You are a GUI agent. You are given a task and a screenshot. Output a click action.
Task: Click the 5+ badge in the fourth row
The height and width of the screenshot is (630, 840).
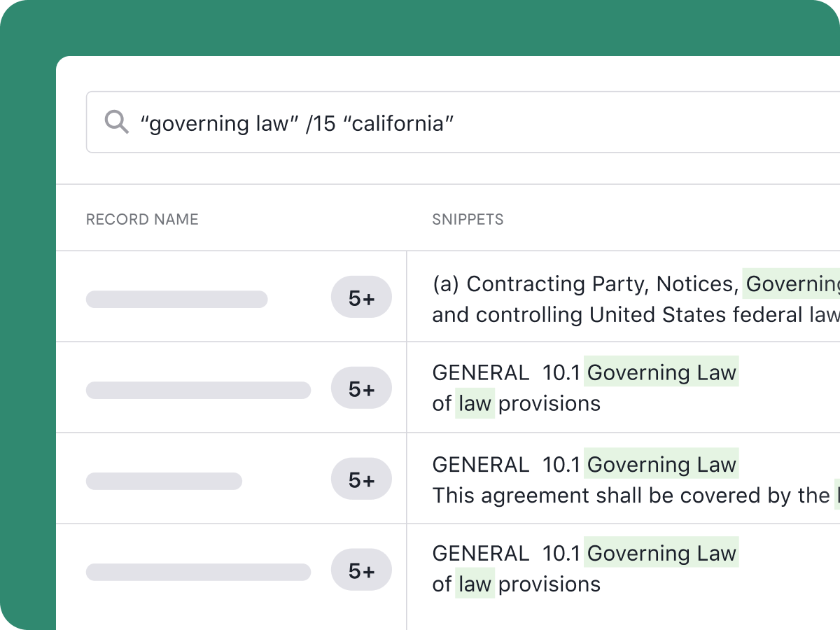361,571
